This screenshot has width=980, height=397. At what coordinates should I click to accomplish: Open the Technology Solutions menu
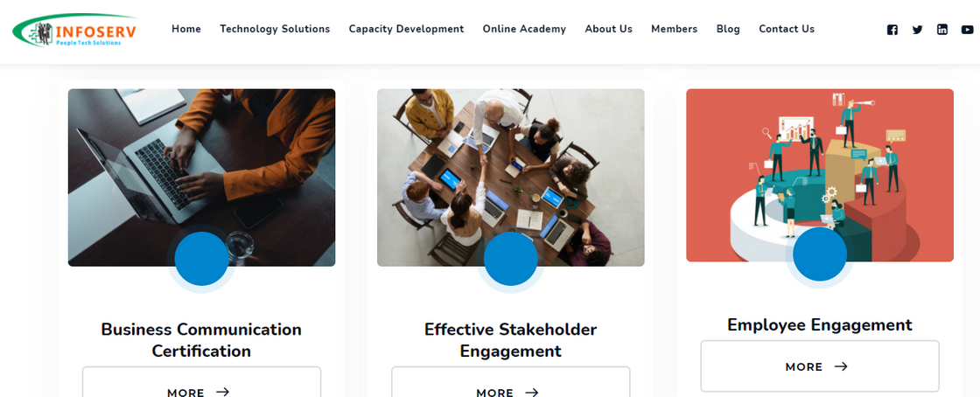(x=275, y=29)
